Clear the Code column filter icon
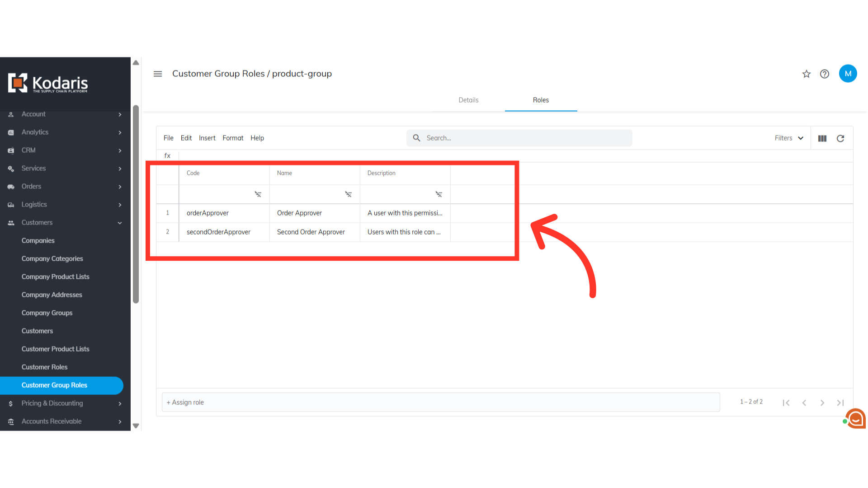The width and height of the screenshot is (868, 488). click(x=258, y=194)
